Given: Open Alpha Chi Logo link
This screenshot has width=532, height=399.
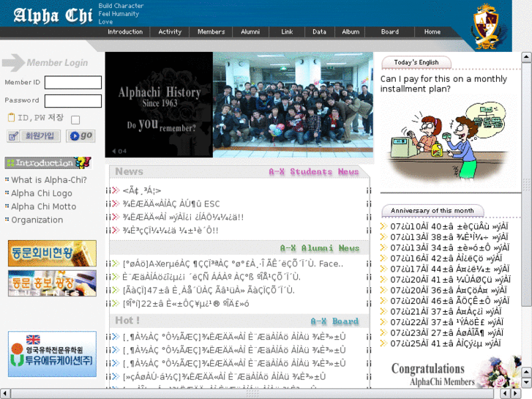Looking at the screenshot, I should point(42,193).
